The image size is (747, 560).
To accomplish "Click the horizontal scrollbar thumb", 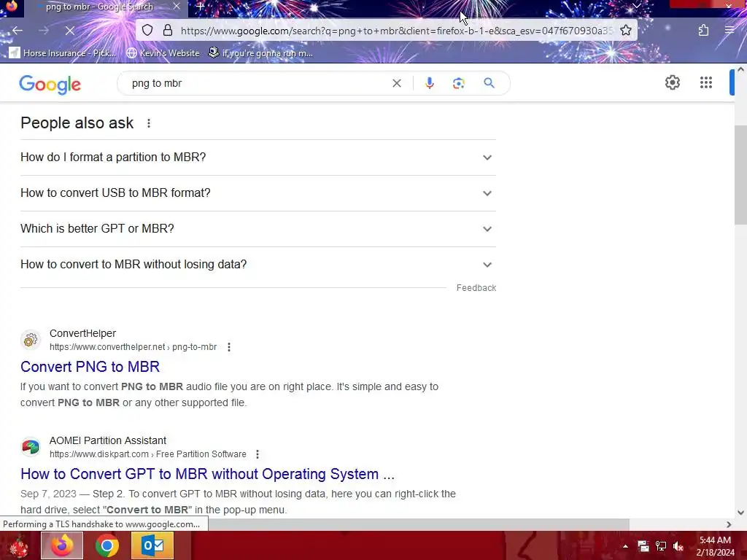I will (419, 524).
